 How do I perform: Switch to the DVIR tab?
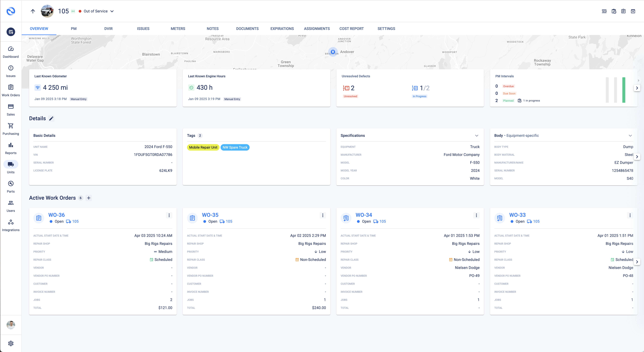(108, 29)
